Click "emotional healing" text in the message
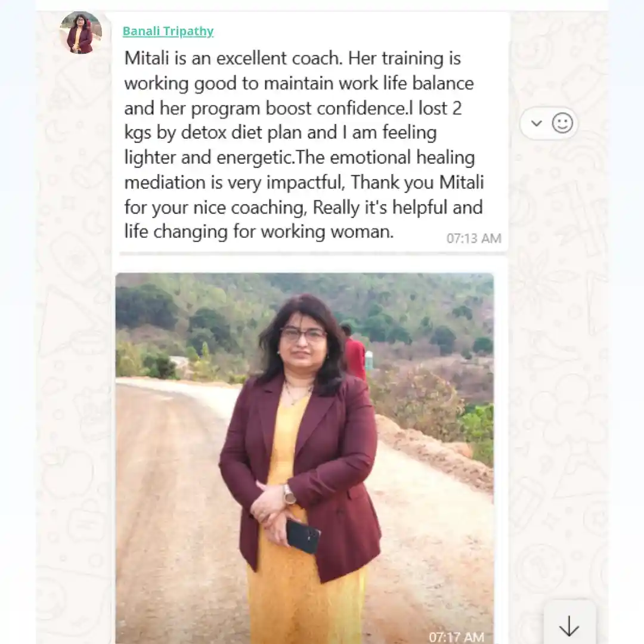644x644 pixels. pyautogui.click(x=402, y=157)
